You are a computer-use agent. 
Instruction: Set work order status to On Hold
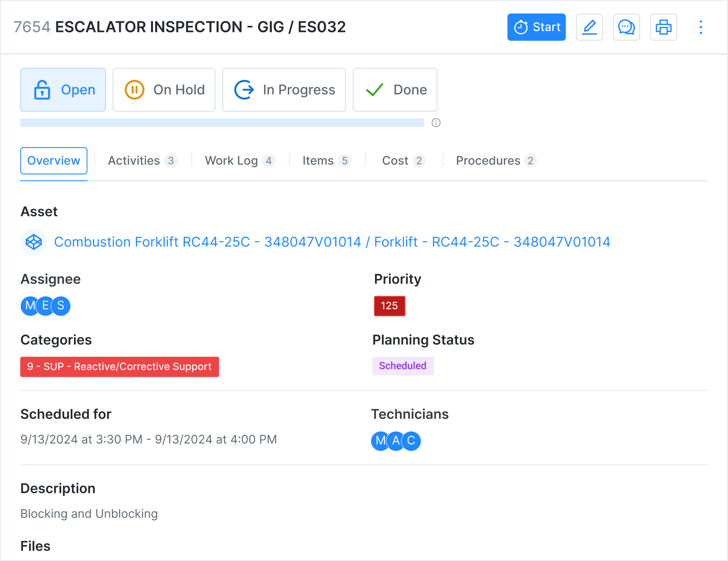(x=164, y=90)
